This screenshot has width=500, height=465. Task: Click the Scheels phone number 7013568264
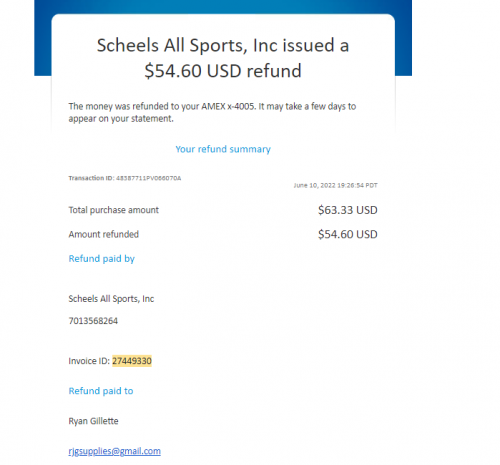(x=93, y=321)
